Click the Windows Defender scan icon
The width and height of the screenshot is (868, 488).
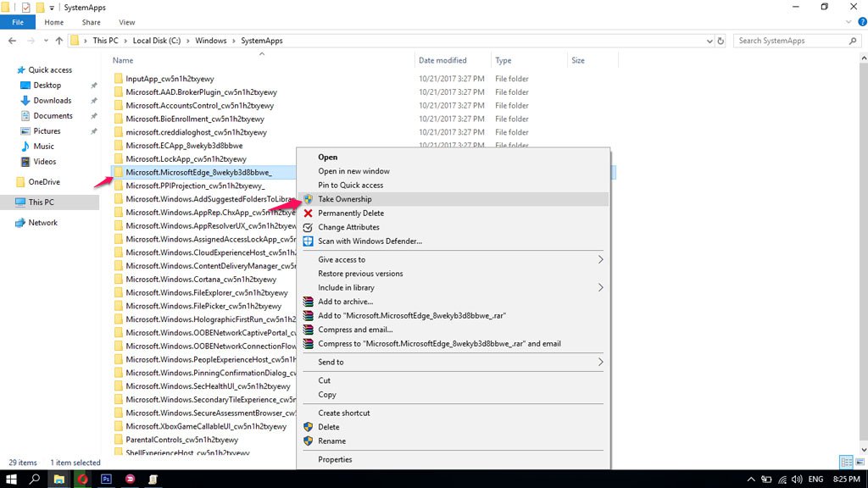(309, 241)
